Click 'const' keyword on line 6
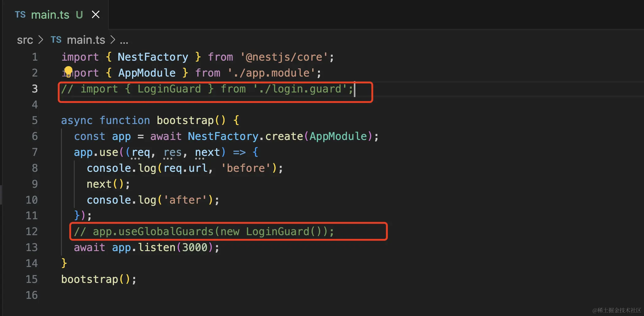 click(89, 137)
